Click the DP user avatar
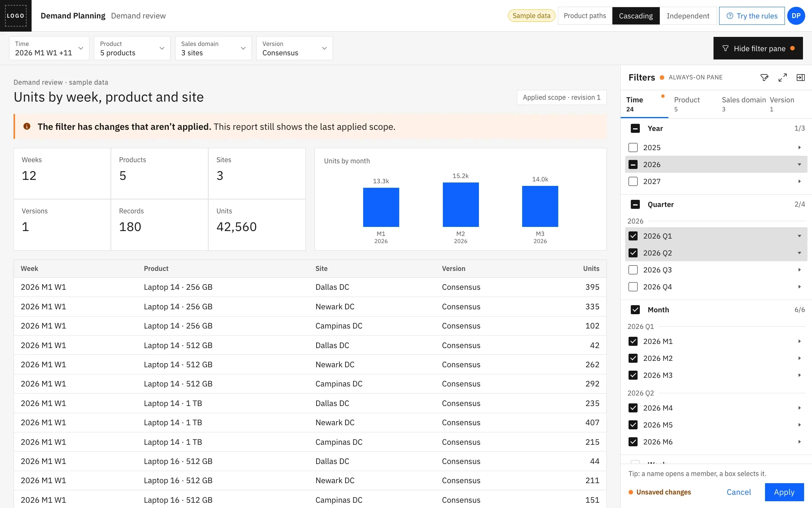This screenshot has height=508, width=812. pyautogui.click(x=796, y=16)
